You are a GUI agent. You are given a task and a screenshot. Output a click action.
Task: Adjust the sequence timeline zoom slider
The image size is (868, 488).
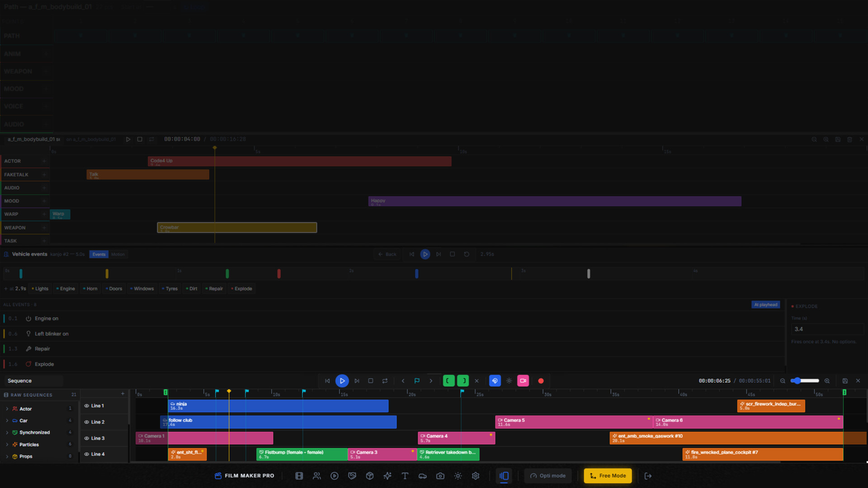(805, 381)
